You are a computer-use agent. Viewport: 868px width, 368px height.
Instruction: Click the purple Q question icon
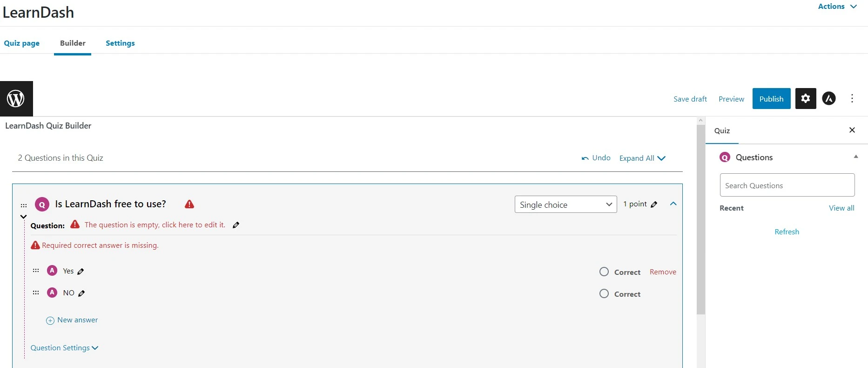[x=42, y=204]
